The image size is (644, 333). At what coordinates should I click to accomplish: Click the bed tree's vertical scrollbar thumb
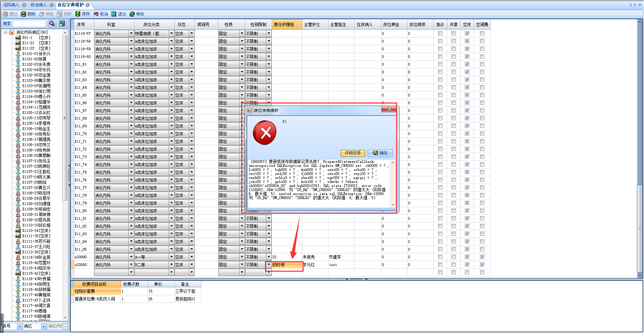point(65,118)
